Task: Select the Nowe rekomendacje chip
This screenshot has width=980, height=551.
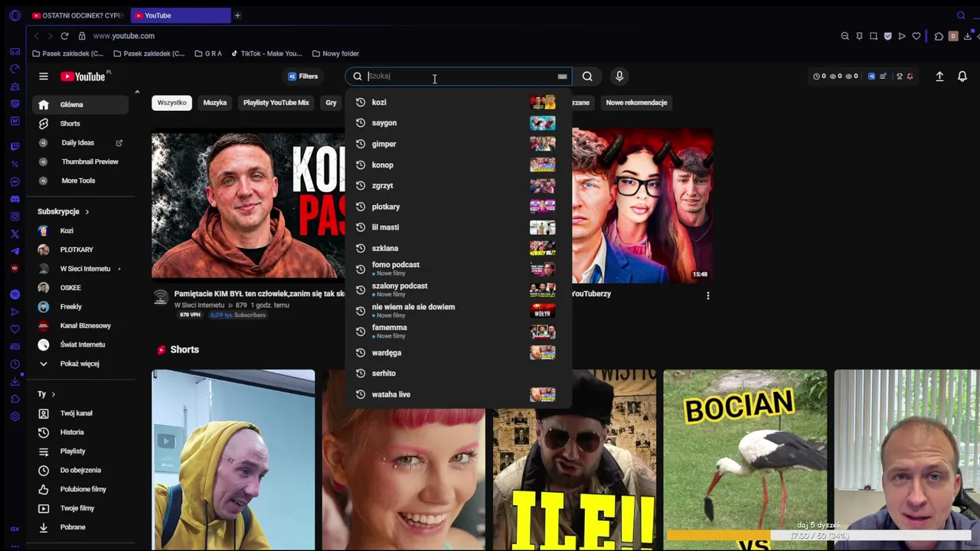Action: (x=636, y=103)
